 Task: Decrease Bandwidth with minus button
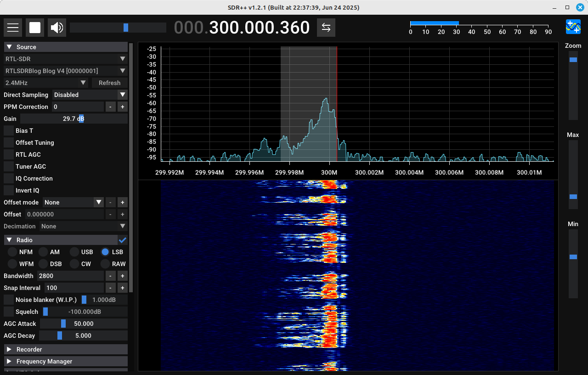[111, 276]
